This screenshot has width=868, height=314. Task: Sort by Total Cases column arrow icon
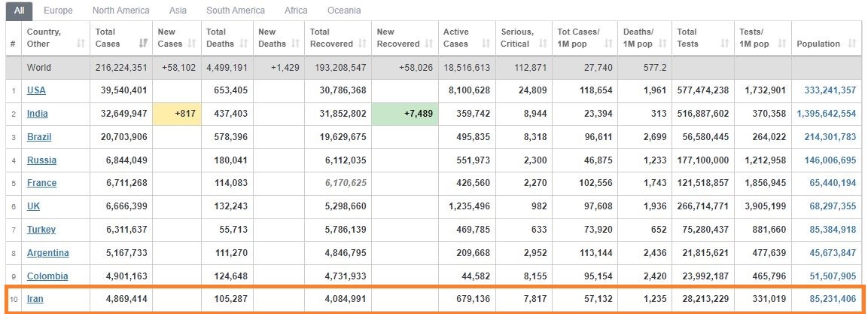143,44
